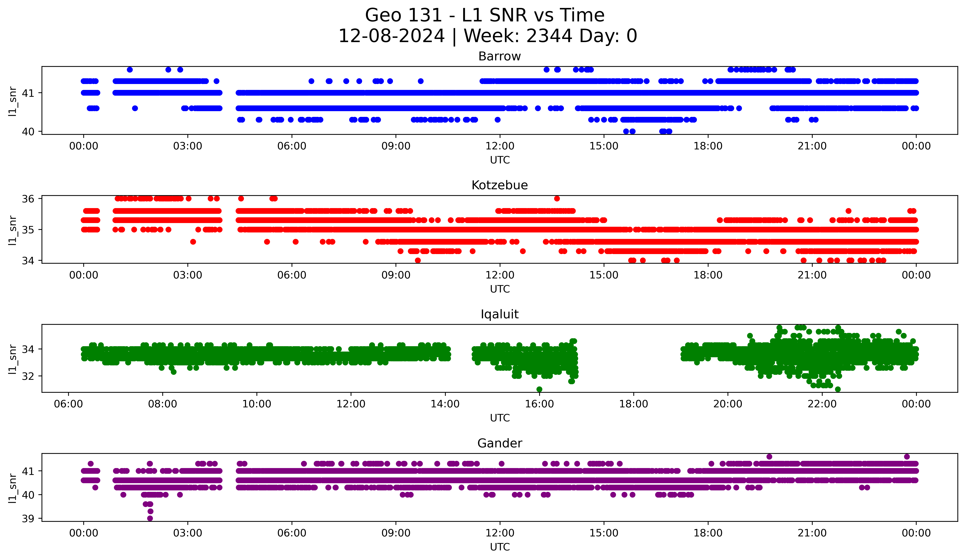The image size is (965, 560).
Task: Click the y-axis value 39 on Gander plot
Action: [x=28, y=519]
